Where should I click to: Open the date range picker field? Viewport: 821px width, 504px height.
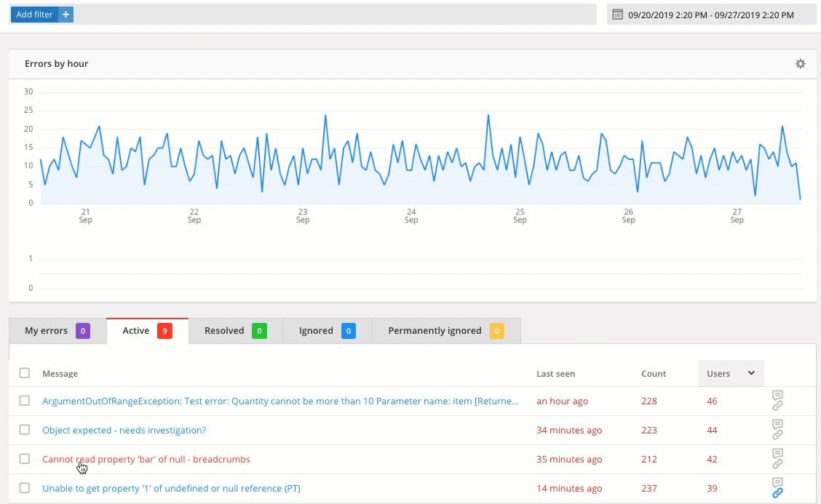click(711, 15)
